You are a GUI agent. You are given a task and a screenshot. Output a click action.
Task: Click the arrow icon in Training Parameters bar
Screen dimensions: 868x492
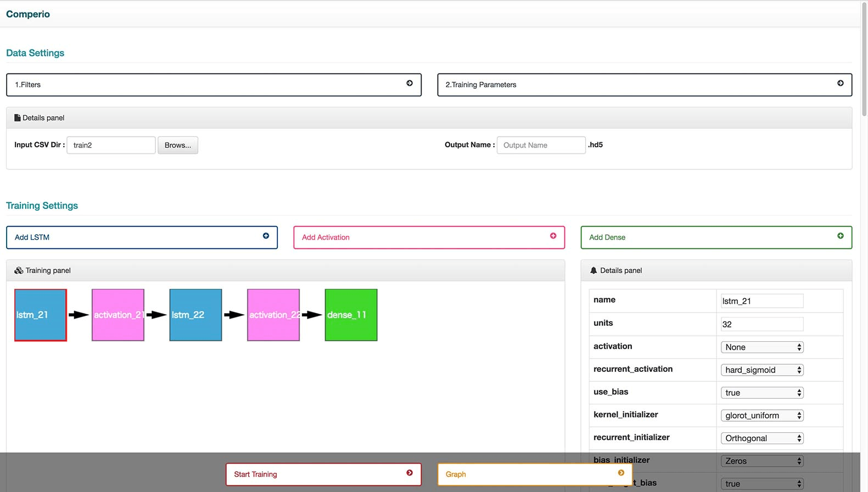[840, 83]
